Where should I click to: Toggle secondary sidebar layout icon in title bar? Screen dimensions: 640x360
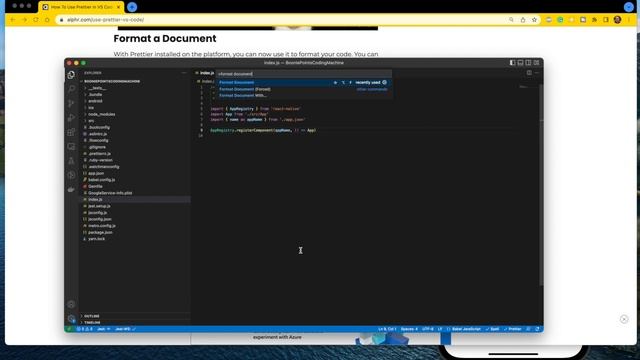tap(529, 62)
